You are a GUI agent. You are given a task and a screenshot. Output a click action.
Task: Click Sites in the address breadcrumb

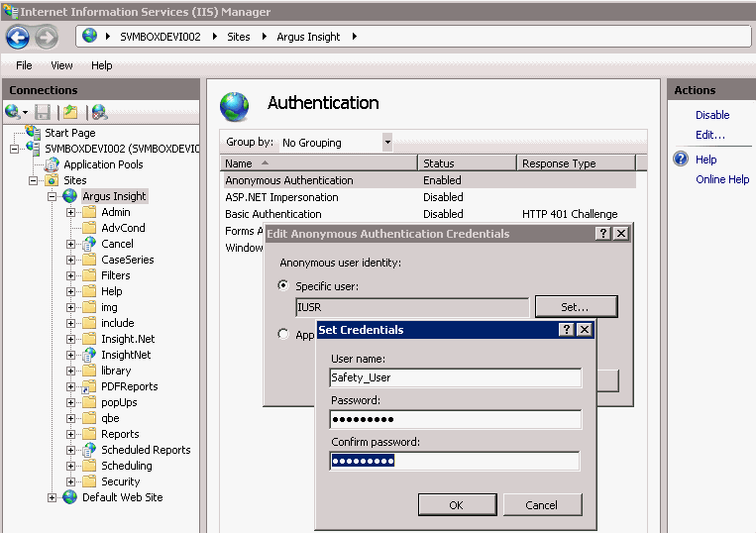(x=238, y=37)
